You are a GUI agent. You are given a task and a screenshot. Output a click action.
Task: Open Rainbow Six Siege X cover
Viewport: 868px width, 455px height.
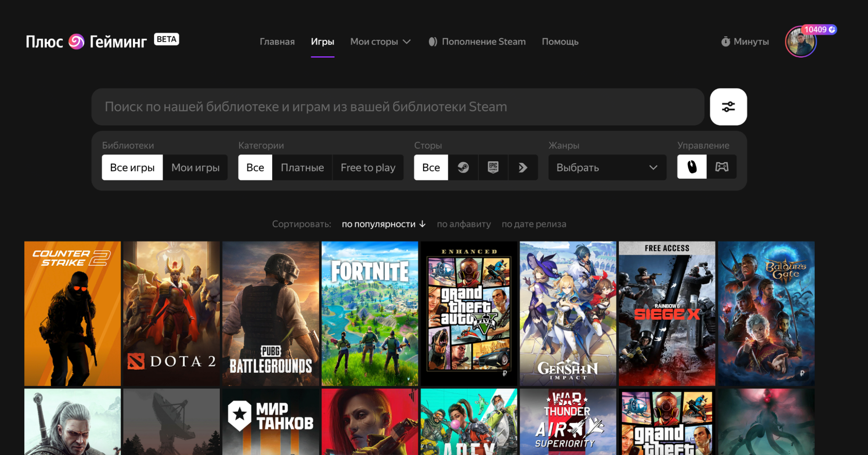click(x=667, y=314)
